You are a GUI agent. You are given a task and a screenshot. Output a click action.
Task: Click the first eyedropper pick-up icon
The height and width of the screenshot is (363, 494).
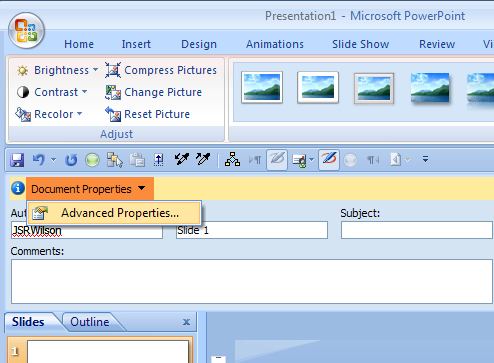coord(182,159)
